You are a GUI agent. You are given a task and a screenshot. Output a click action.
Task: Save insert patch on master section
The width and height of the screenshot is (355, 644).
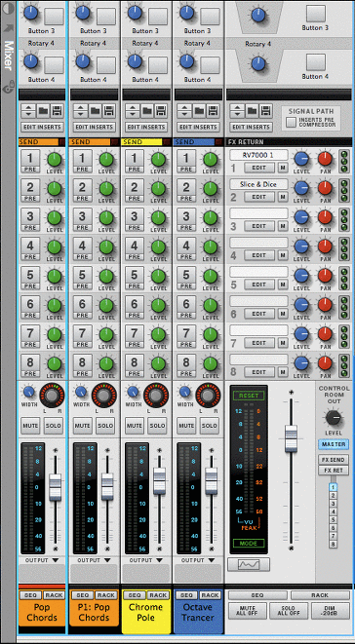click(x=265, y=110)
